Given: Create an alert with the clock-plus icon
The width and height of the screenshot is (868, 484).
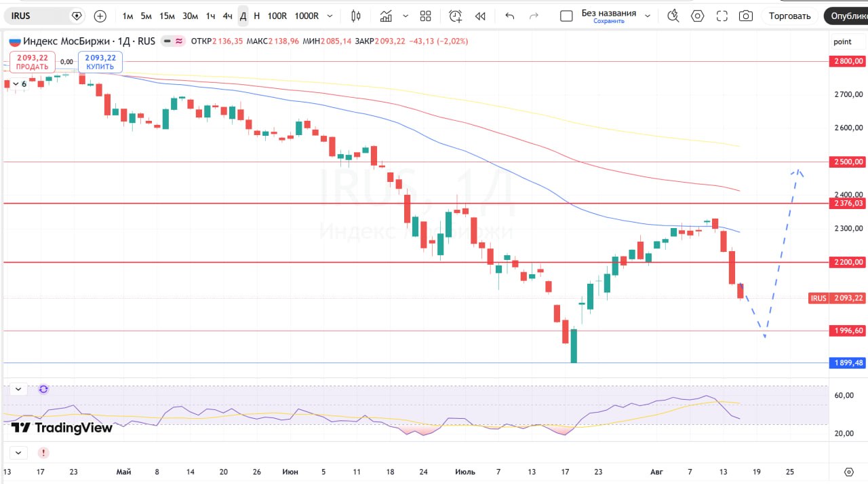Looking at the screenshot, I should click(455, 16).
